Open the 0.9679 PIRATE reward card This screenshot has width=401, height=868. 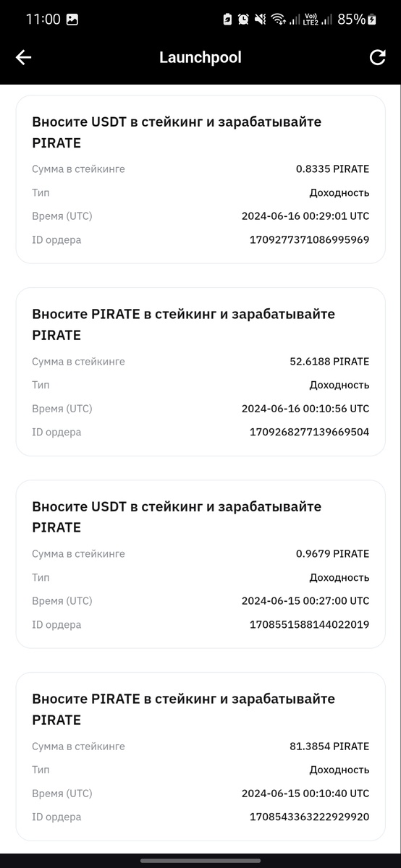coord(200,564)
